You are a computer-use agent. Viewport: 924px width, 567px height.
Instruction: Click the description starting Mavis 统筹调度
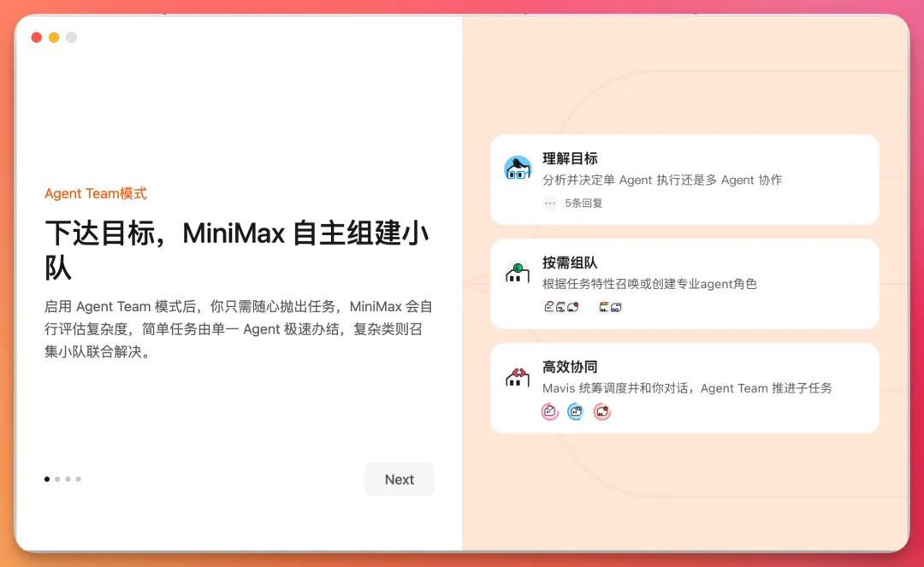687,388
